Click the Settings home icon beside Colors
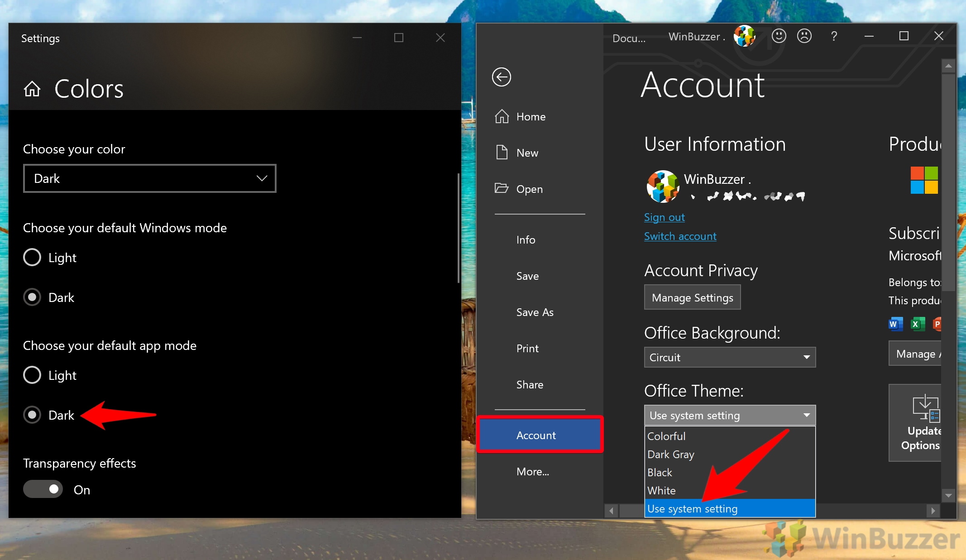 pos(32,89)
